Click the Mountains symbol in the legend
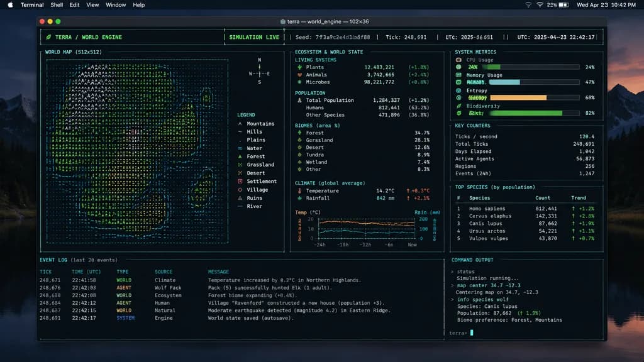The image size is (644, 362). 240,124
